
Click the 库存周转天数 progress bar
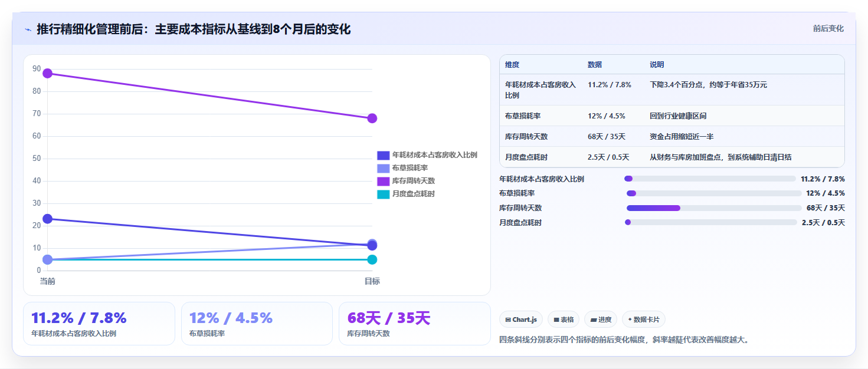[714, 208]
